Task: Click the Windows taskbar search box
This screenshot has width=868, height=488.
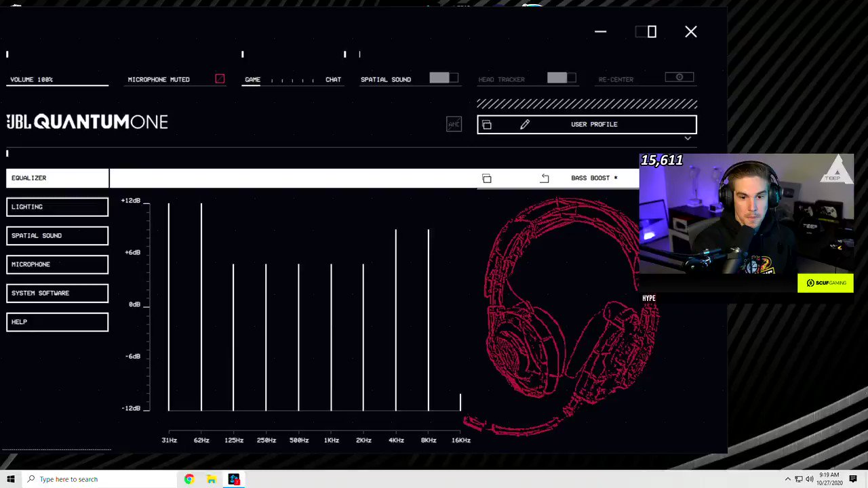Action: pos(100,479)
